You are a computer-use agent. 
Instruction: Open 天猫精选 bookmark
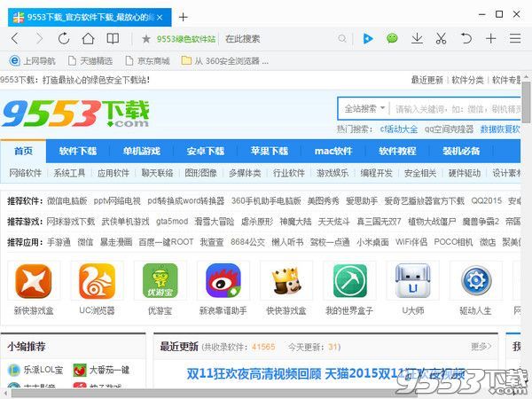90,61
